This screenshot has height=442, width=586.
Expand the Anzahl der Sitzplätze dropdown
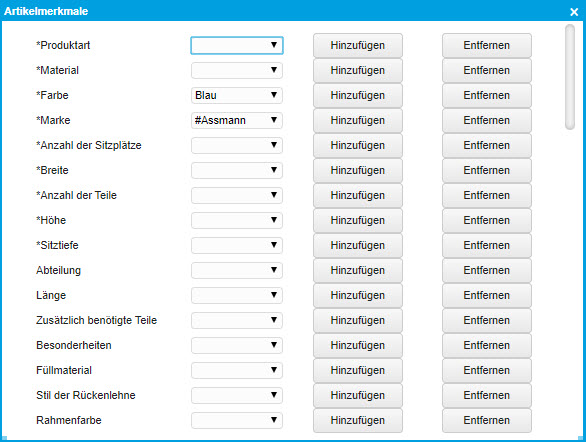point(237,145)
